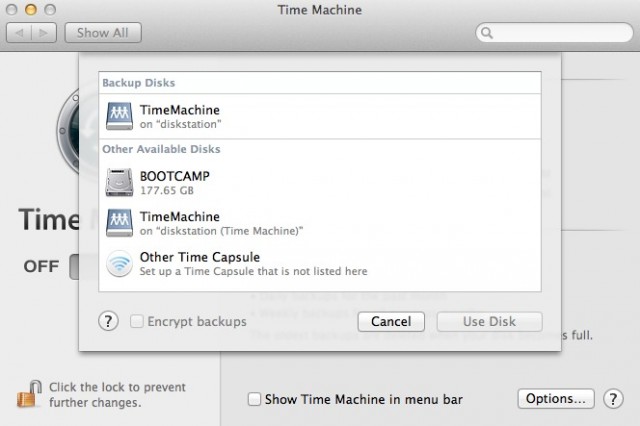
Task: Cancel the disk selection sheet
Action: 391,322
